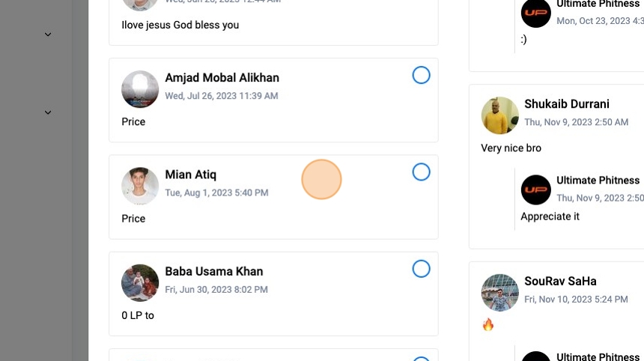The height and width of the screenshot is (361, 644).
Task: Click Mian Atiq's profile picture
Action: click(x=140, y=186)
